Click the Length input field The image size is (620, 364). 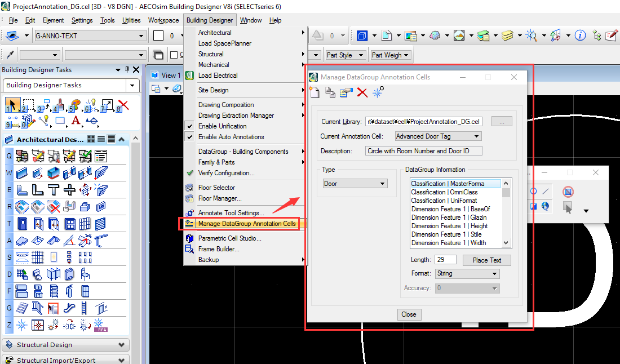point(445,260)
